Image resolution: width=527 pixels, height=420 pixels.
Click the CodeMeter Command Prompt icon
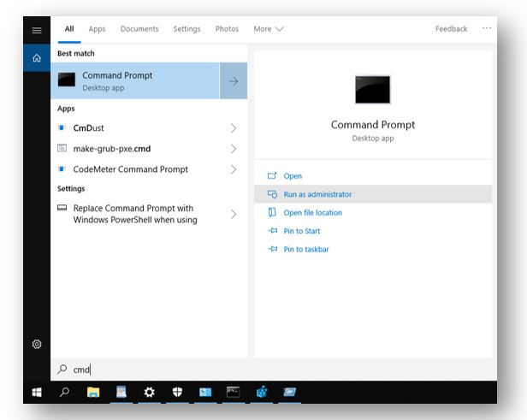pyautogui.click(x=62, y=169)
